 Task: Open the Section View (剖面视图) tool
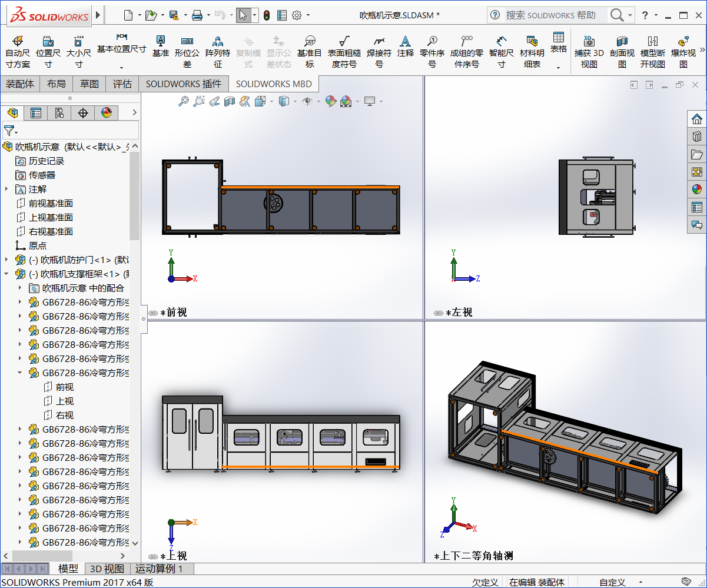click(622, 51)
